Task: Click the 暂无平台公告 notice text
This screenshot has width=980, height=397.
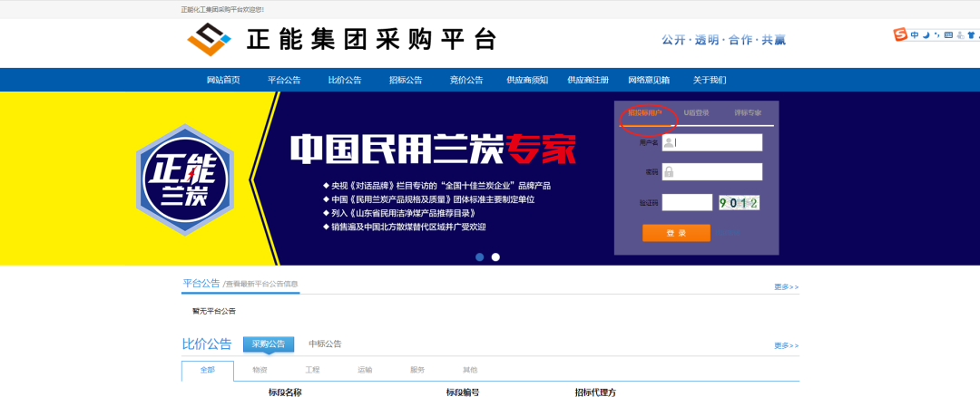Action: tap(214, 311)
